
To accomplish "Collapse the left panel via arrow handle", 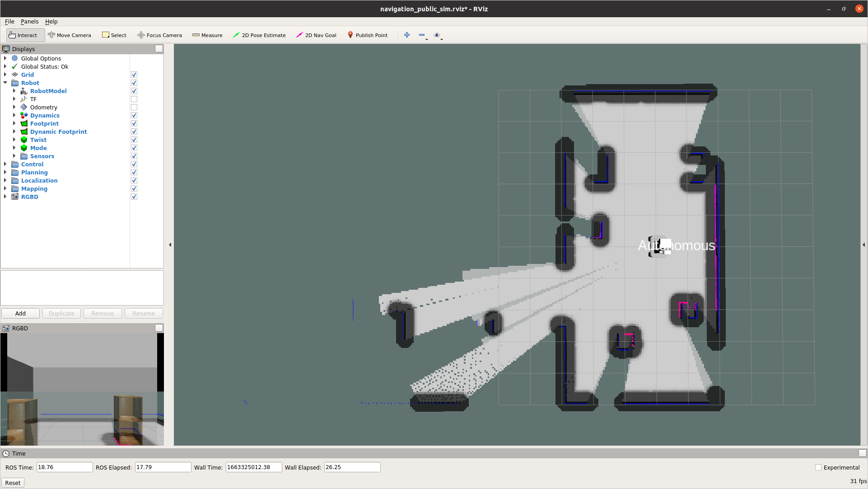I will tap(170, 244).
